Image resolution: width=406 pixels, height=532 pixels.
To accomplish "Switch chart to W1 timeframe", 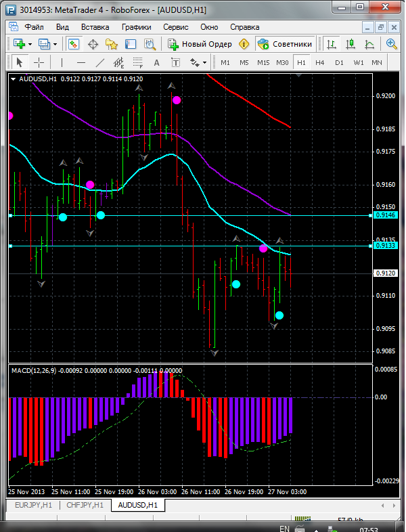I will tap(359, 63).
